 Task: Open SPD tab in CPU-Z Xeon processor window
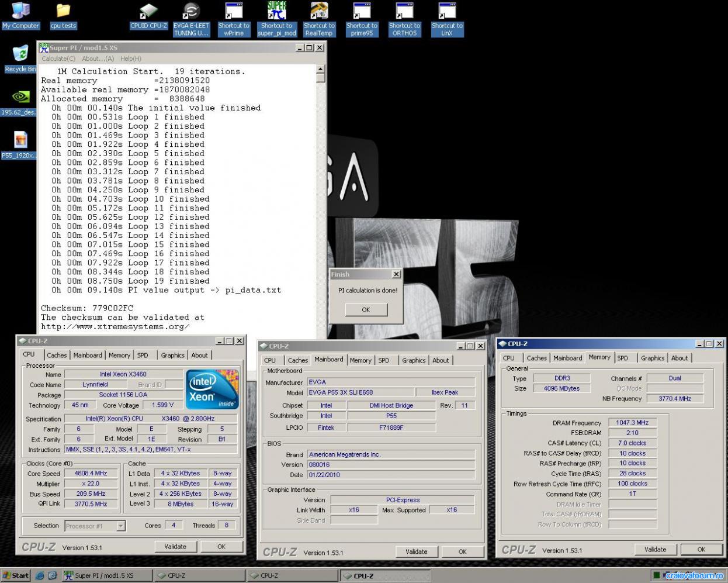143,355
